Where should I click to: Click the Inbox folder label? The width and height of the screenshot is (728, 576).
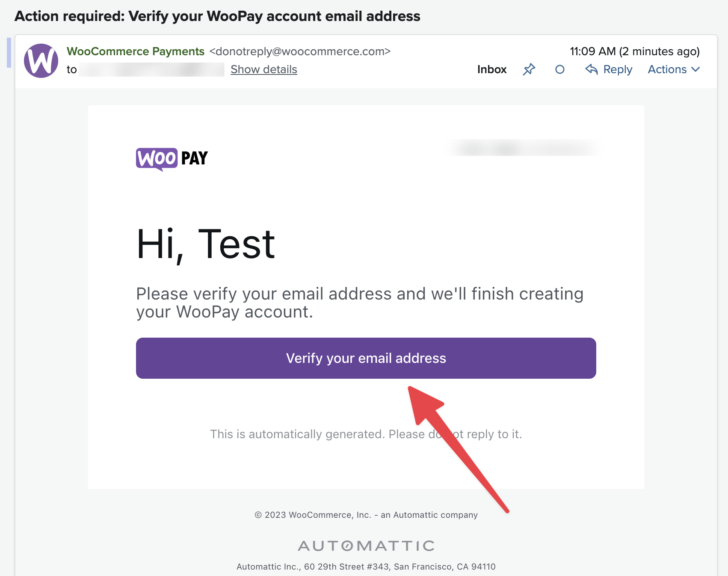coord(492,69)
